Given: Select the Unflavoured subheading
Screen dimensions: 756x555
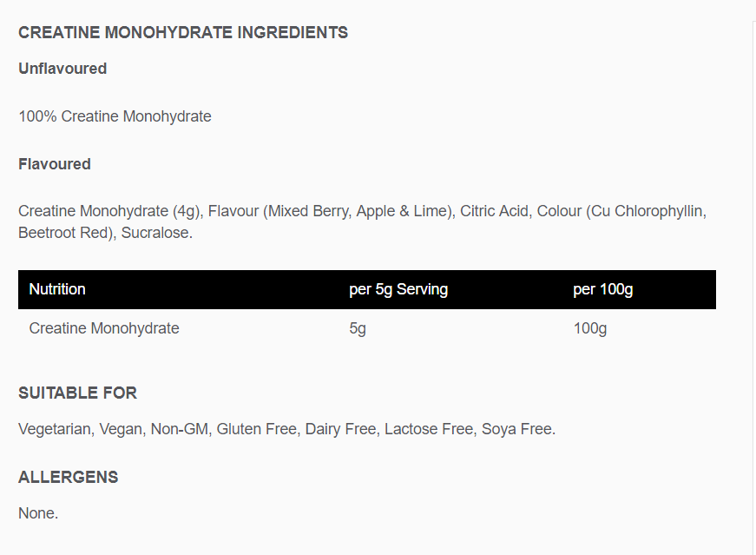Looking at the screenshot, I should click(62, 69).
